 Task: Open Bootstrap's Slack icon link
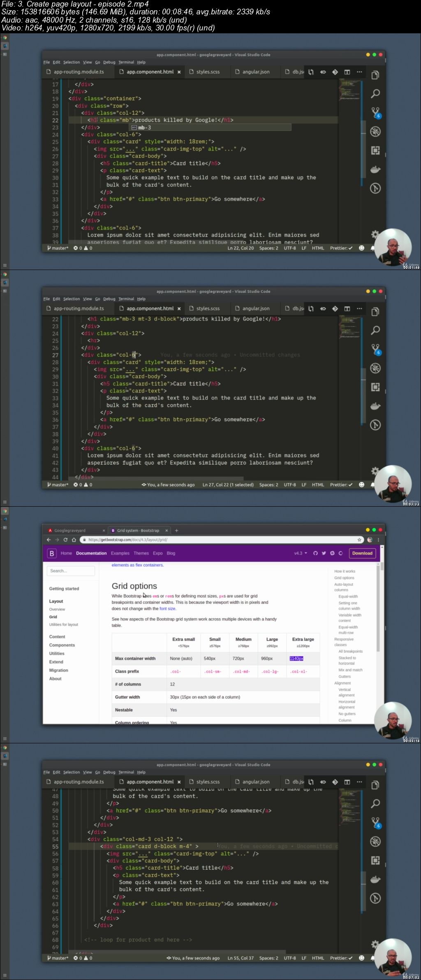[x=332, y=553]
